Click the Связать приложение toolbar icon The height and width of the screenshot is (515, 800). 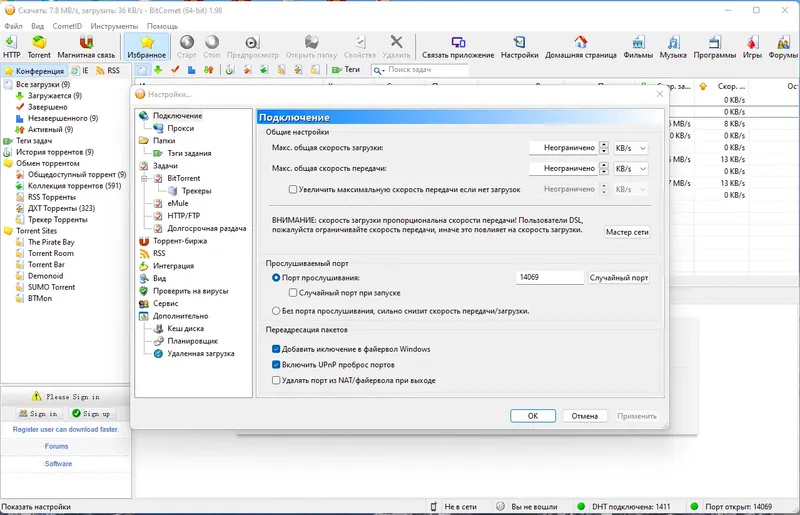click(458, 47)
